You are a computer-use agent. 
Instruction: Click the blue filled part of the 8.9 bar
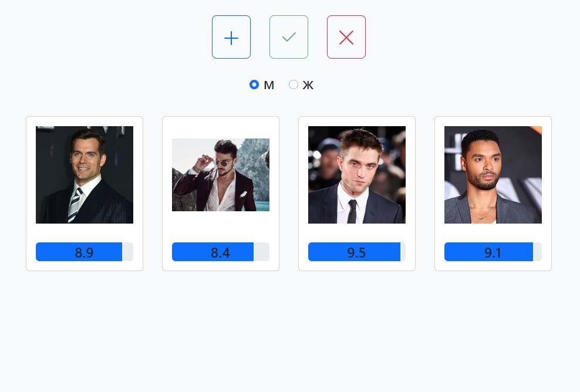(x=59, y=252)
